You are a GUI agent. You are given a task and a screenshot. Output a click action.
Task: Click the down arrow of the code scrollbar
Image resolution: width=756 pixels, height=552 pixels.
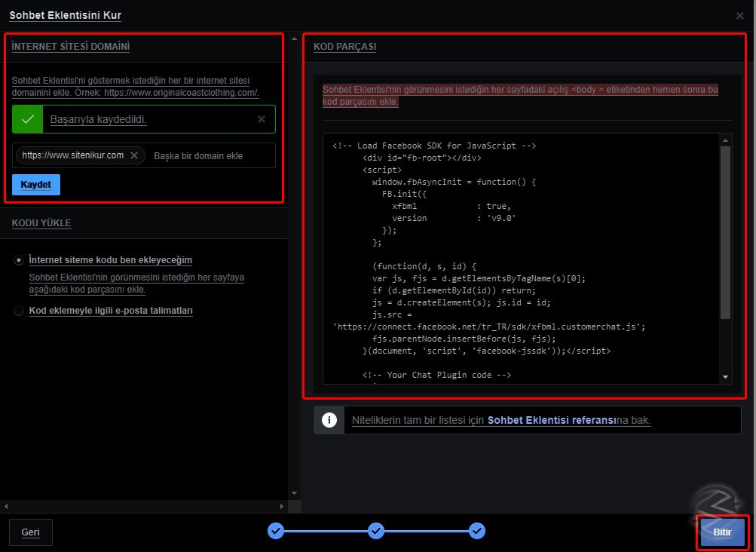coord(725,377)
